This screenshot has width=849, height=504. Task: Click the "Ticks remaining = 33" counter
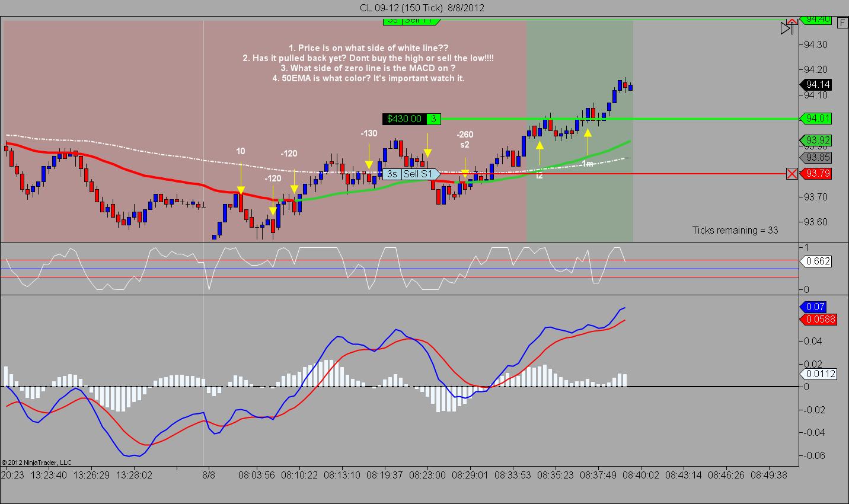[735, 230]
